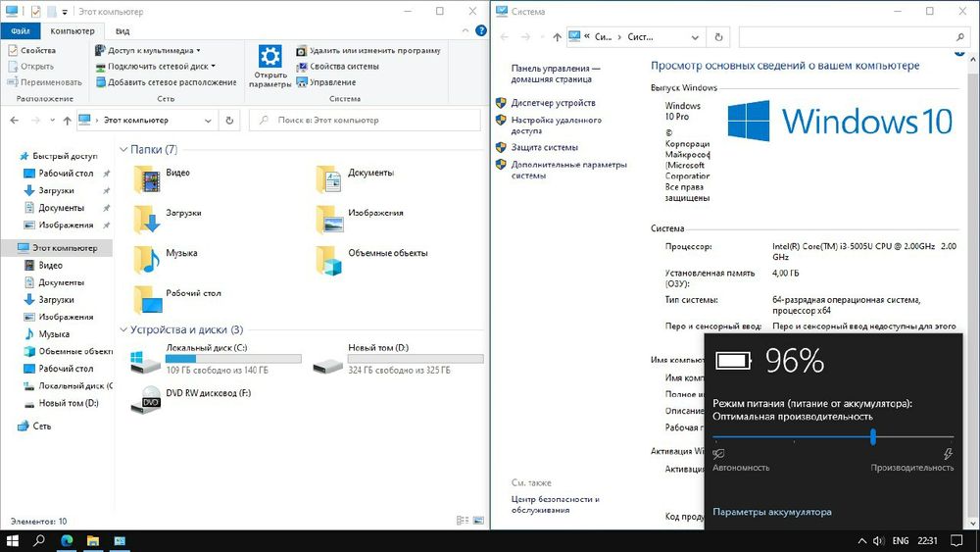Viewport: 980px width, 552px height.
Task: Click the taskbar clock 22:31
Action: [x=927, y=541]
